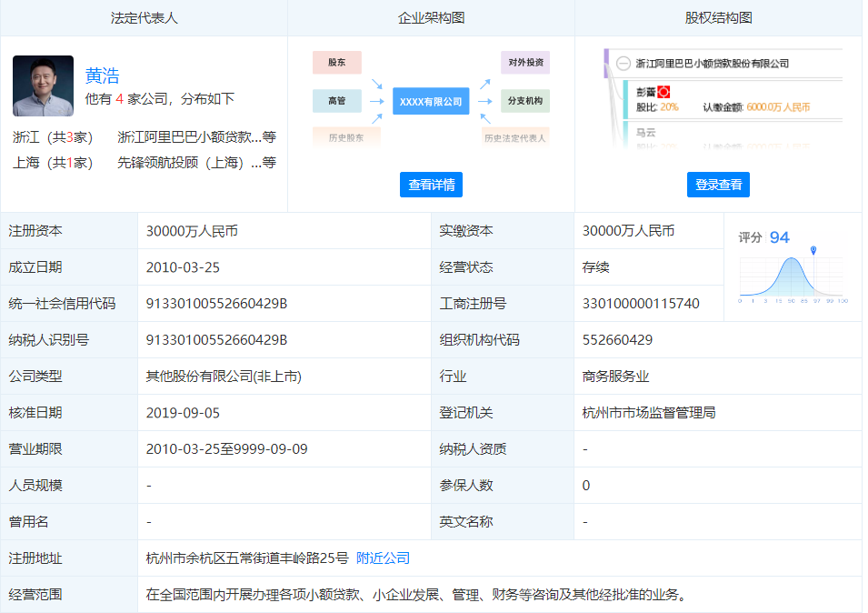This screenshot has height=613, width=868.
Task: Click registration authority 杭州市市场监督管理局
Action: point(649,413)
